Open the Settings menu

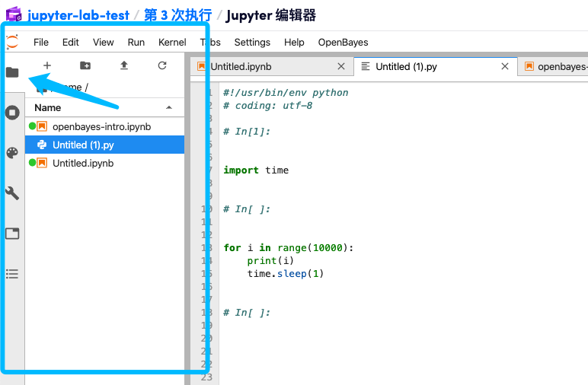click(x=252, y=43)
